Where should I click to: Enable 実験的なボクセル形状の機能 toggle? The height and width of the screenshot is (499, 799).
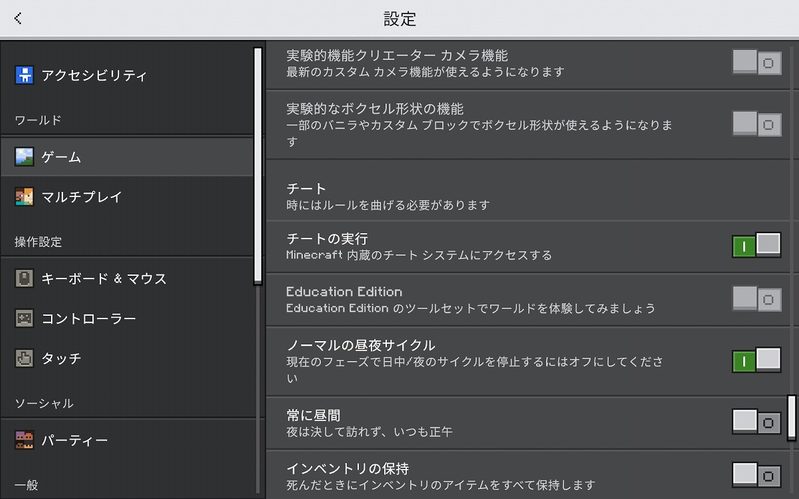[x=757, y=124]
